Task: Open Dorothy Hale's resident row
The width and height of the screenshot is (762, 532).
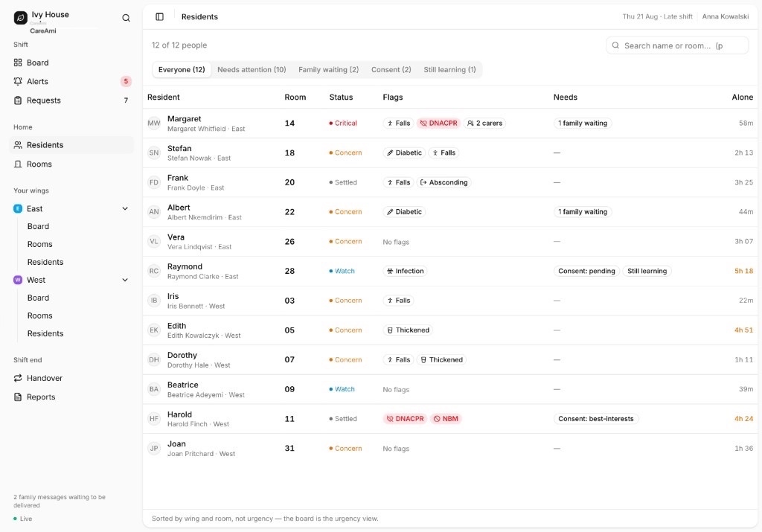Action: coord(450,360)
